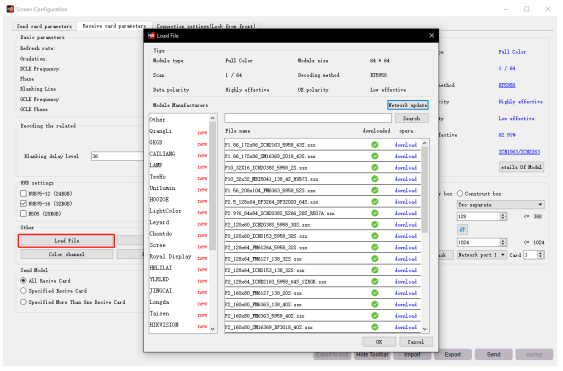
Task: Click the file name search field
Action: [308, 118]
